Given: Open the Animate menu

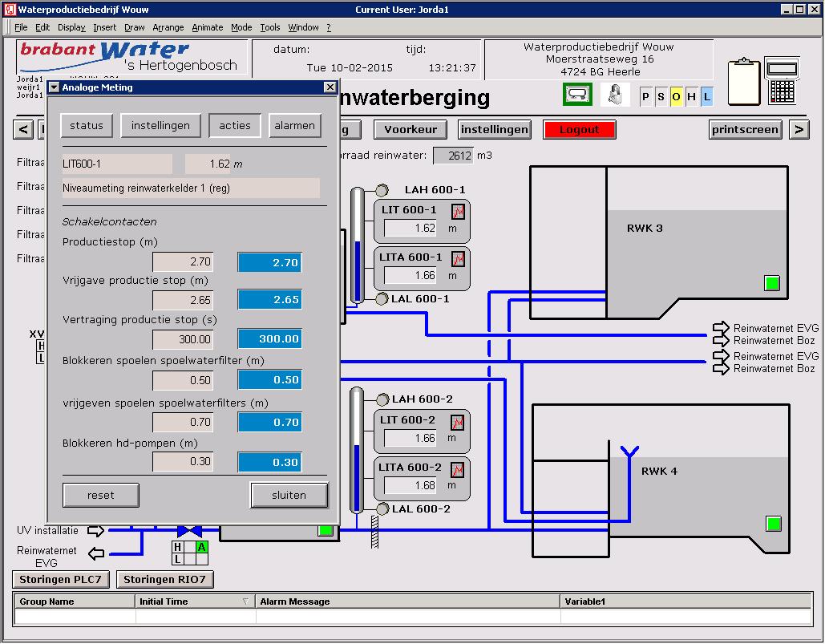Looking at the screenshot, I should tap(207, 27).
